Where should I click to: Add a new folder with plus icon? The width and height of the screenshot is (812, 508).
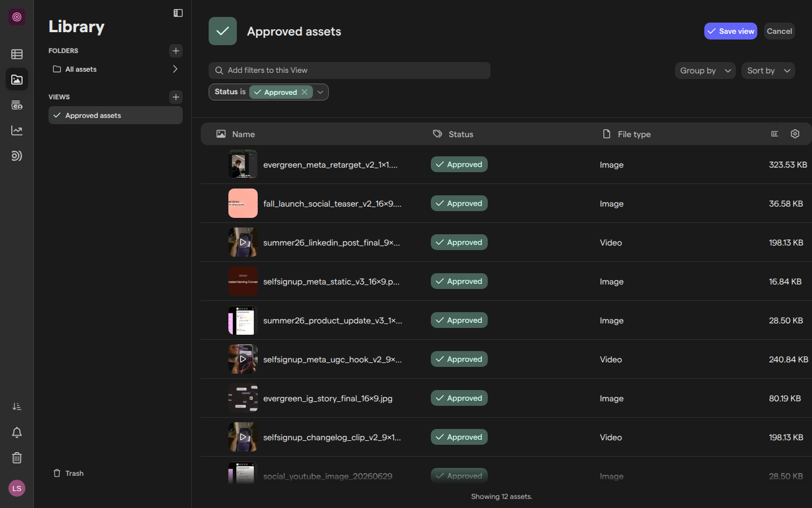[176, 51]
